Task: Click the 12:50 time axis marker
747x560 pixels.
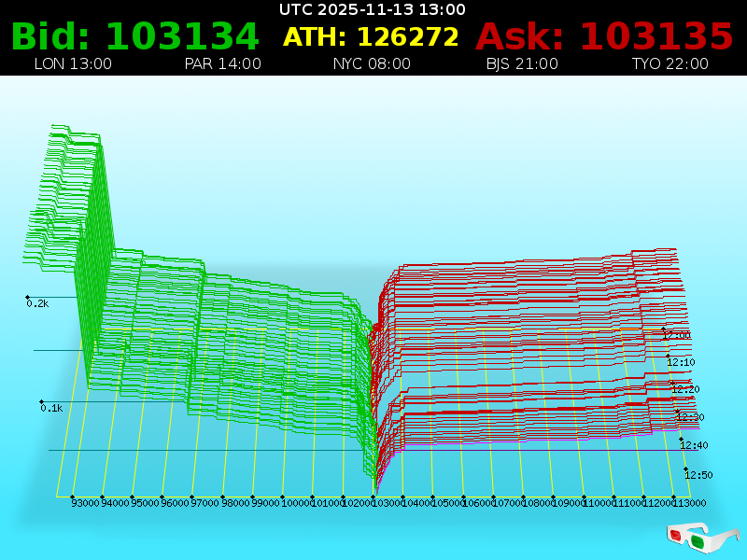Action: point(698,475)
